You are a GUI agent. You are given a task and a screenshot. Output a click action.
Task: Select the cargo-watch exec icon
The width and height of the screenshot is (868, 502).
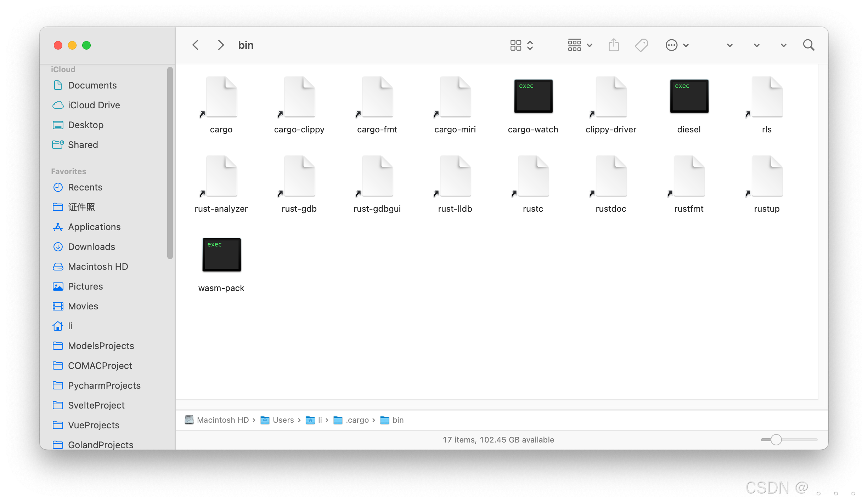pyautogui.click(x=533, y=96)
